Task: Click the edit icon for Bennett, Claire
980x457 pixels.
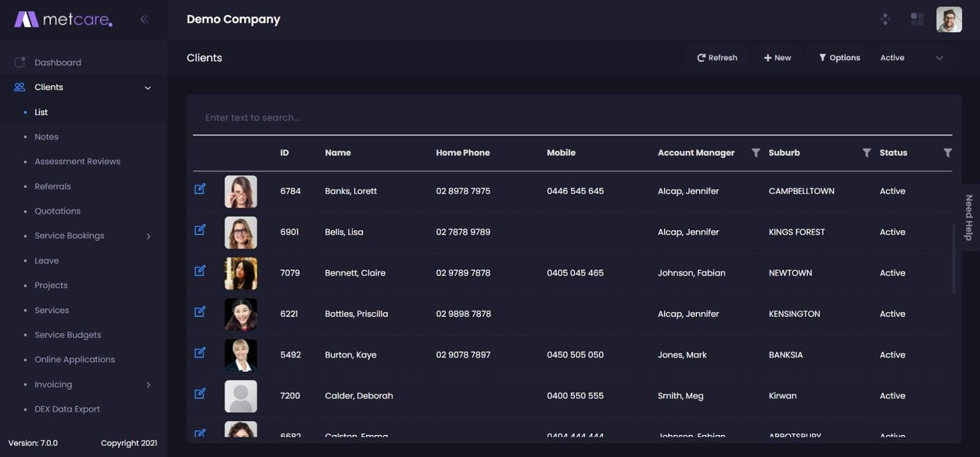Action: click(200, 271)
